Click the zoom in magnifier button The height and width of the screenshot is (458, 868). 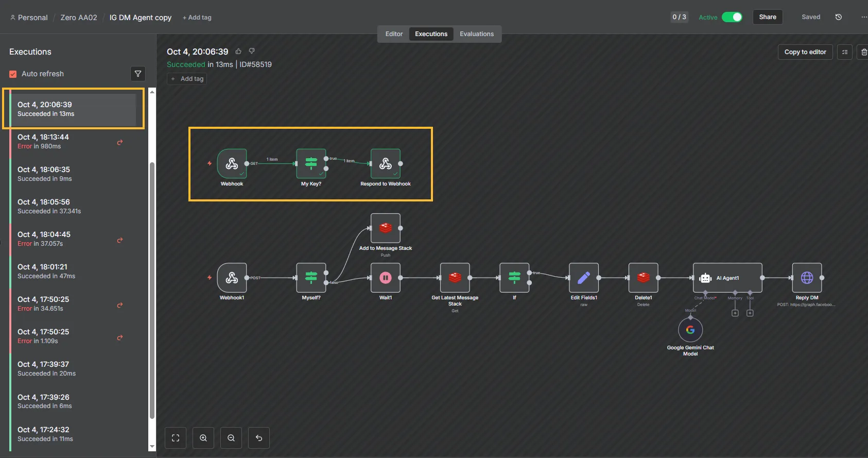(203, 438)
